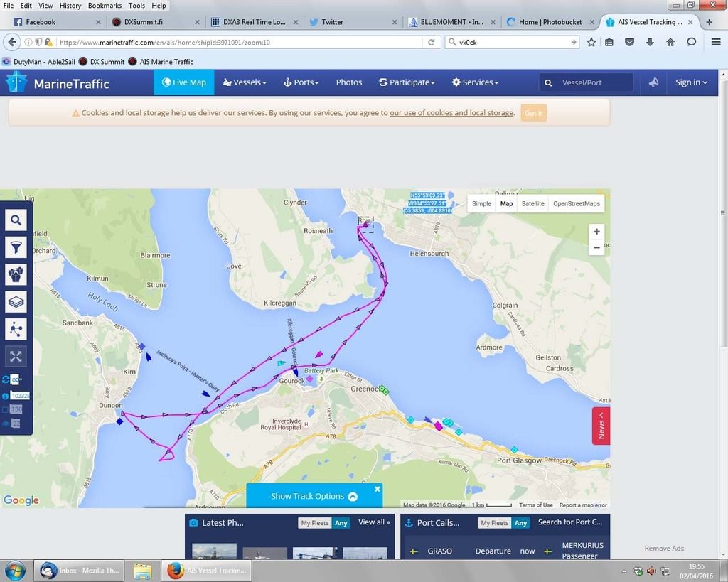Close the Show Track Options bar
Screen dimensions: 728x582
378,489
